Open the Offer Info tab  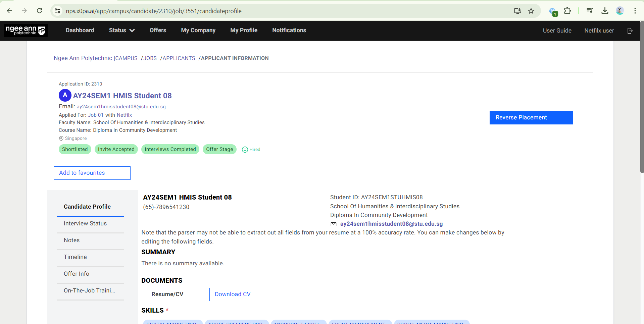[x=77, y=274]
